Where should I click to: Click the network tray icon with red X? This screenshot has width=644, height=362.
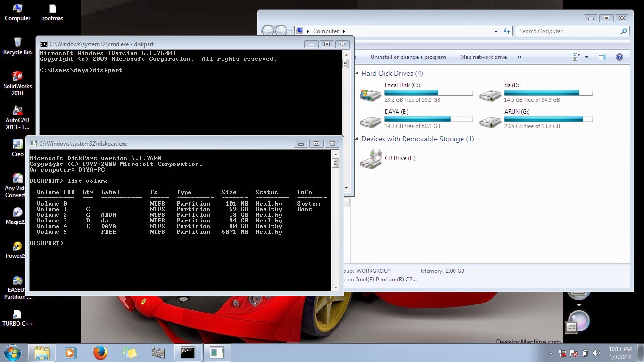(562, 353)
